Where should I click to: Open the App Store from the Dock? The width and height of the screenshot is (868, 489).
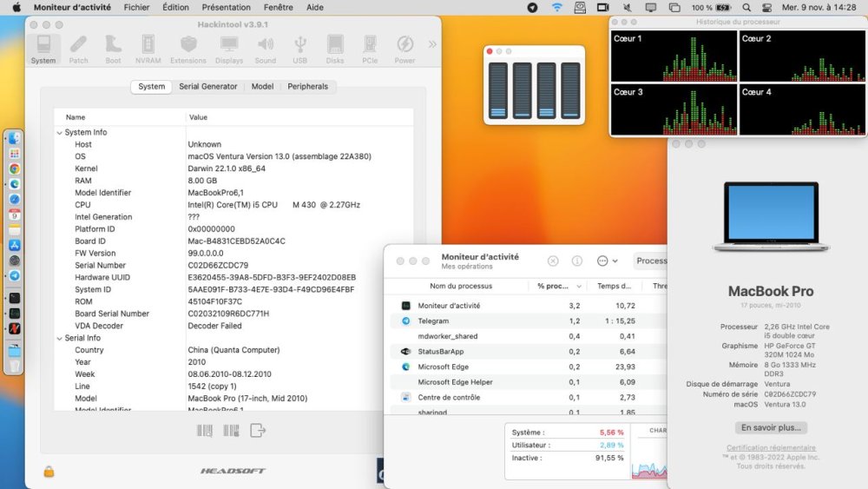[15, 245]
